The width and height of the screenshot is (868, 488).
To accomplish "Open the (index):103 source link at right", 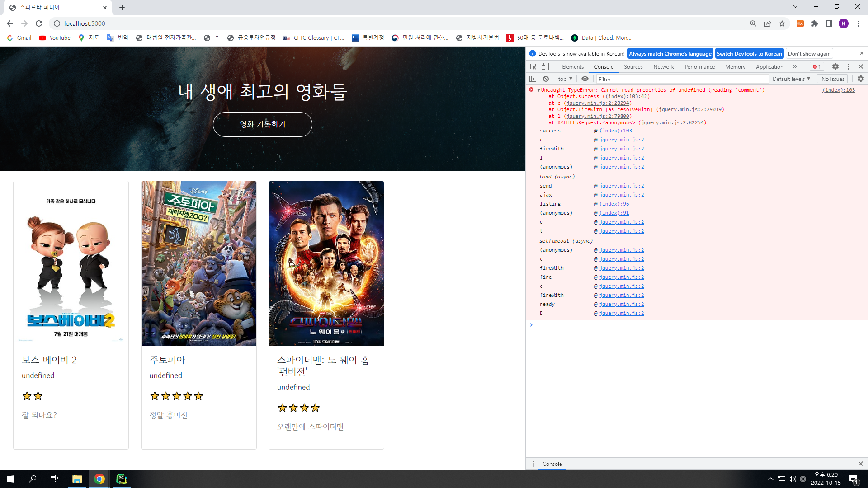I will [x=839, y=90].
